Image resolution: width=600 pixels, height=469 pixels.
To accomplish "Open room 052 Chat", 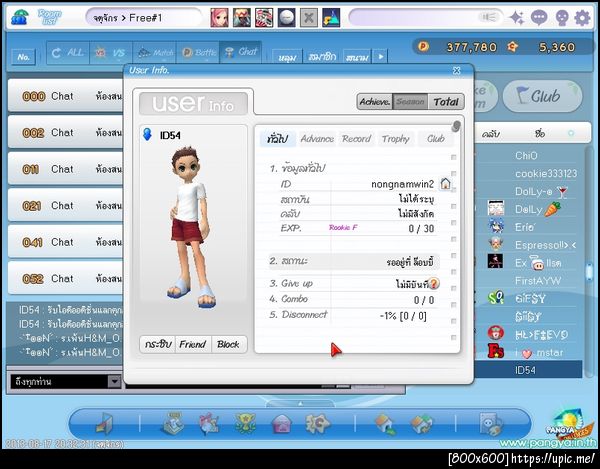I will point(66,278).
